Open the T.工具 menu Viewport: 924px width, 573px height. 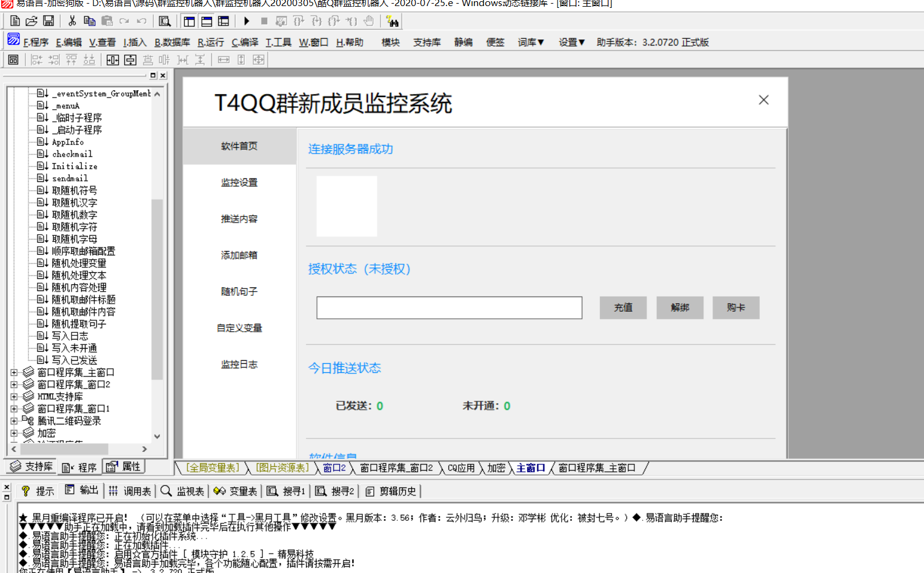[x=279, y=42]
